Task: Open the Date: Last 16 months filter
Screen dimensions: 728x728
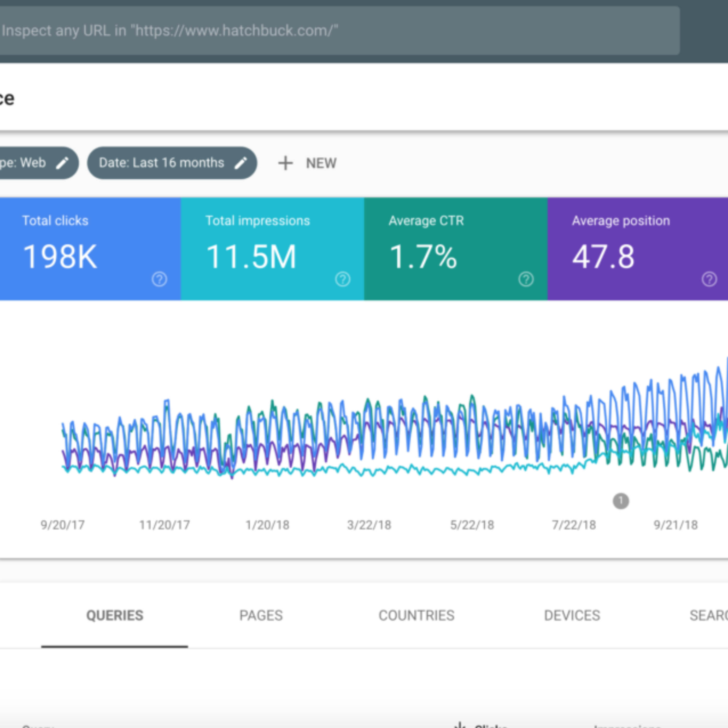Action: point(172,163)
